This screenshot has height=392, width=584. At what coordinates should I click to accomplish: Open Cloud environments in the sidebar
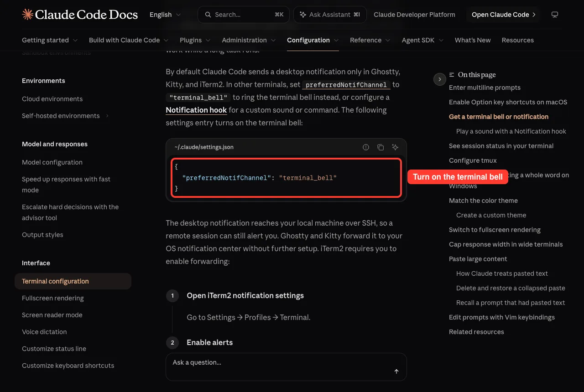click(52, 99)
